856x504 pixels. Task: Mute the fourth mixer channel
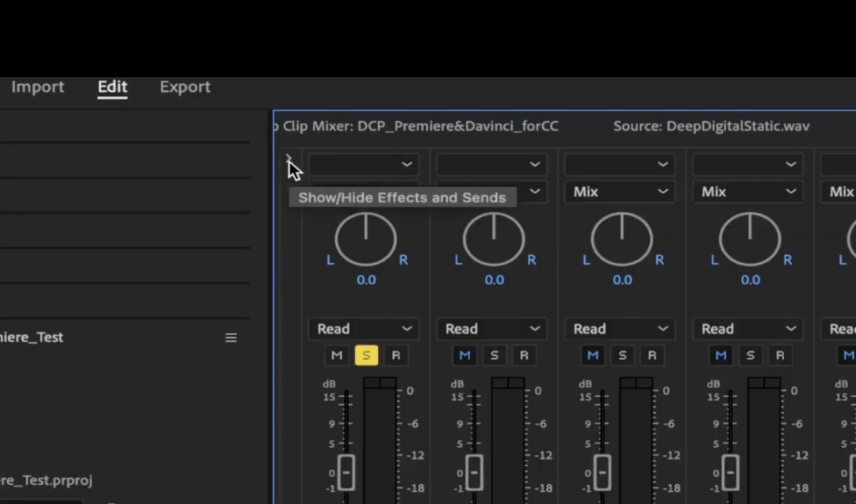coord(720,355)
